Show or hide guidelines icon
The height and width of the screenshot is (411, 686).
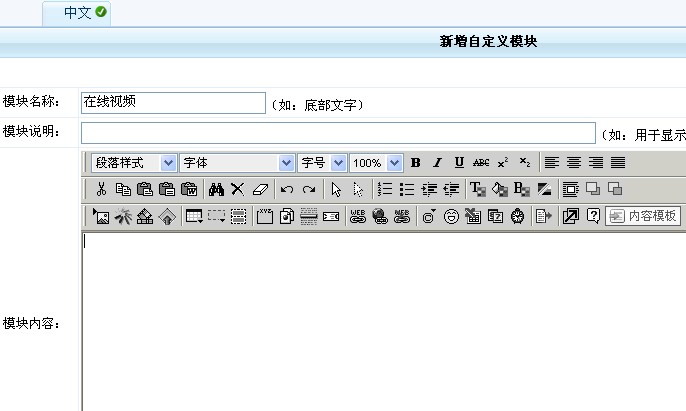(238, 216)
